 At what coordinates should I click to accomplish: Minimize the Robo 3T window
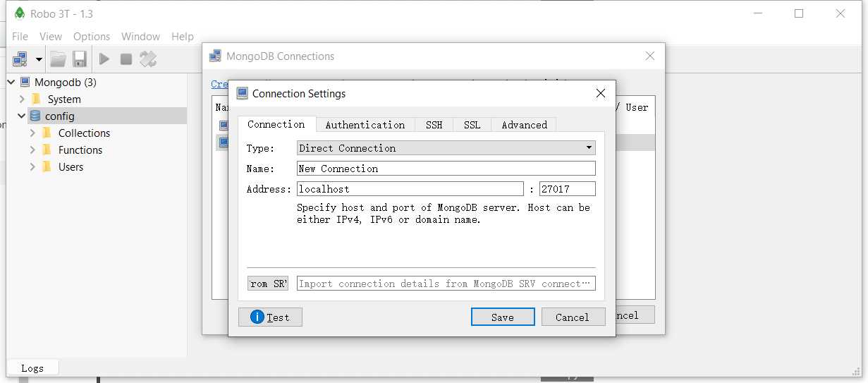(x=758, y=13)
